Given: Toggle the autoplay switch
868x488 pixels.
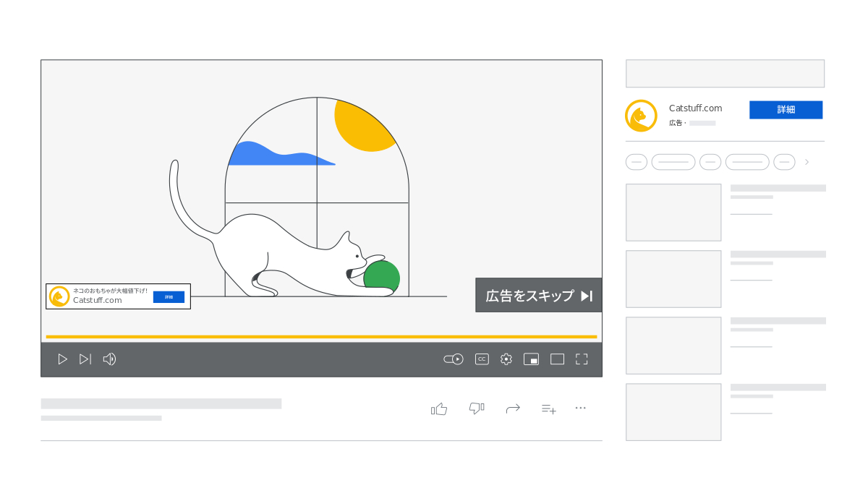Looking at the screenshot, I should click(454, 359).
